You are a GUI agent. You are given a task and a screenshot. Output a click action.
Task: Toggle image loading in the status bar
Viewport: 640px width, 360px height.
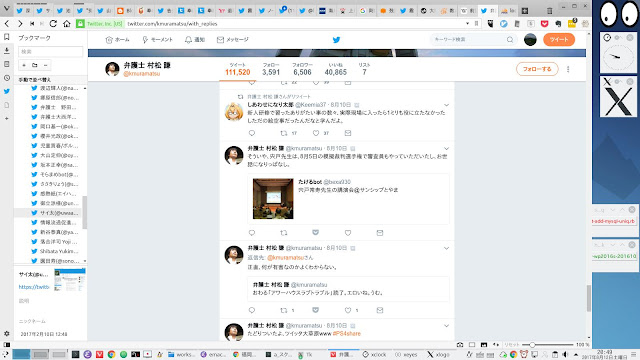pos(484,344)
